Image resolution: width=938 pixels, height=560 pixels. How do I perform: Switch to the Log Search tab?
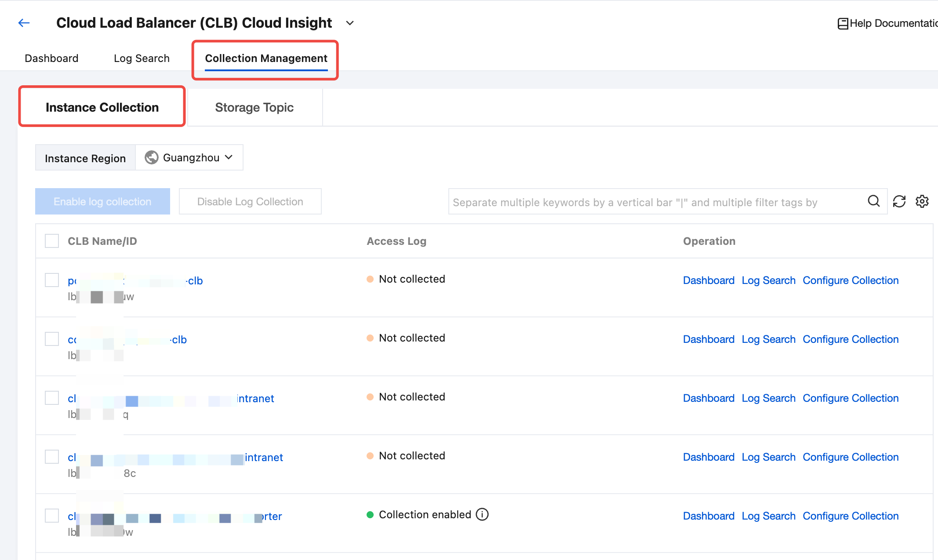tap(142, 58)
